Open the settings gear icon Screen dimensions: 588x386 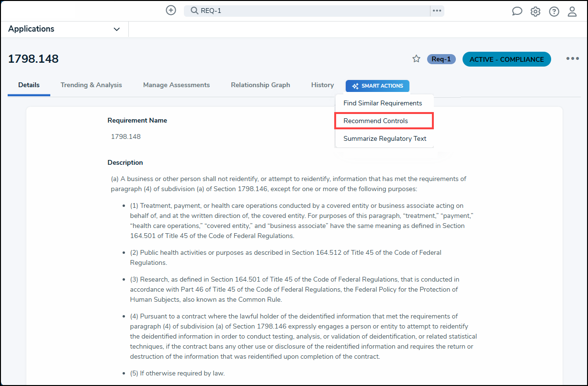(x=535, y=11)
